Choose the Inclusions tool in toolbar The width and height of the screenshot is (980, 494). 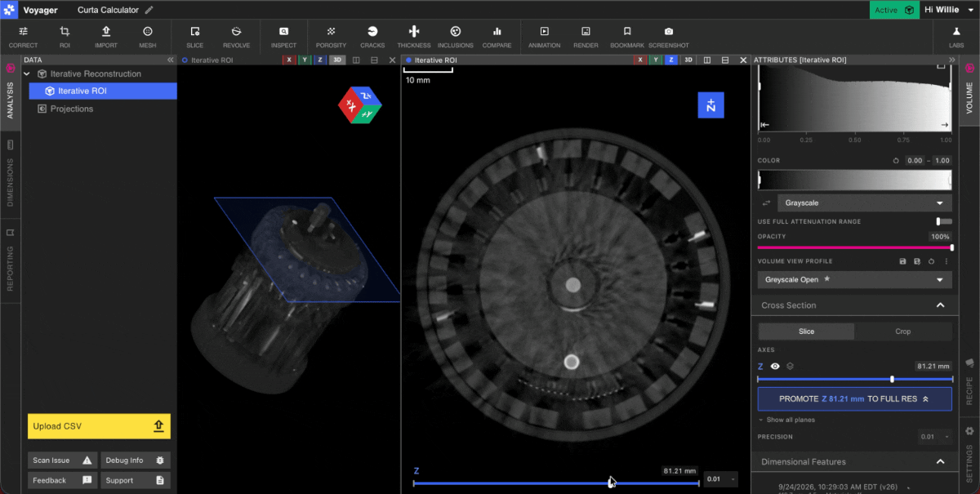455,36
